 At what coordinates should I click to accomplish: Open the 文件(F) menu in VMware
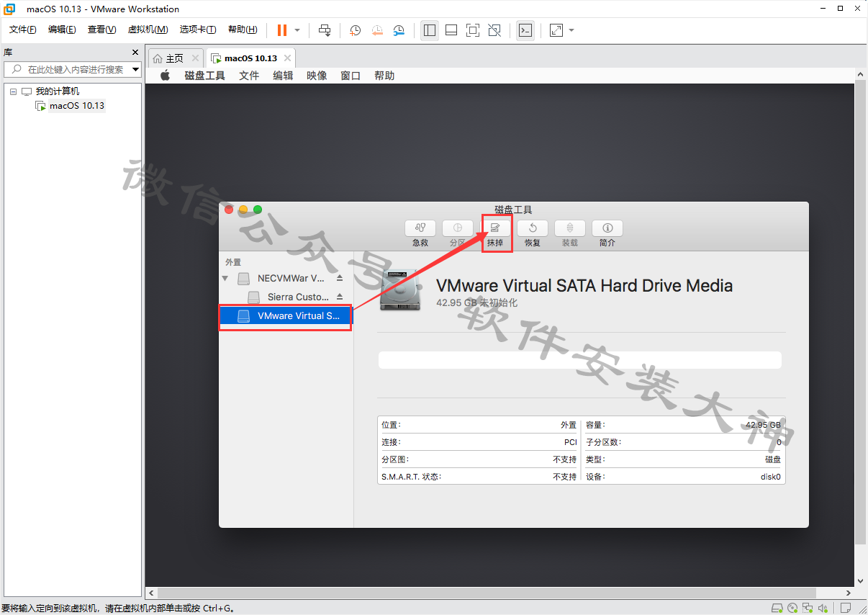23,30
